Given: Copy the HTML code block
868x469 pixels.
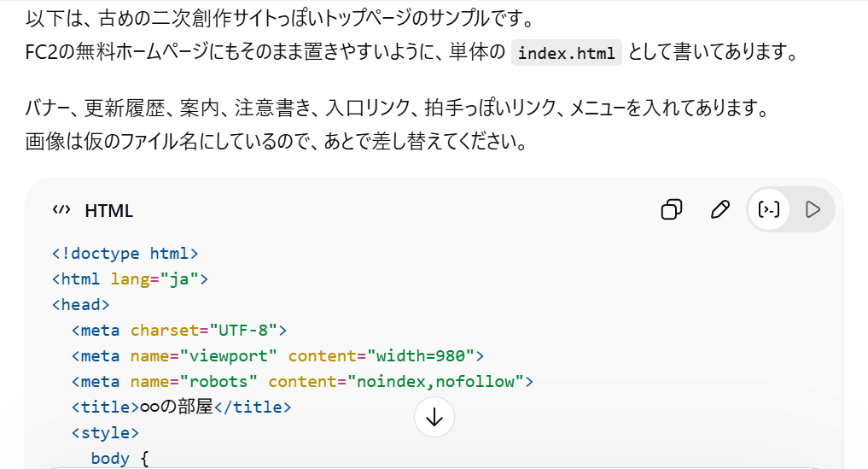Looking at the screenshot, I should [672, 209].
